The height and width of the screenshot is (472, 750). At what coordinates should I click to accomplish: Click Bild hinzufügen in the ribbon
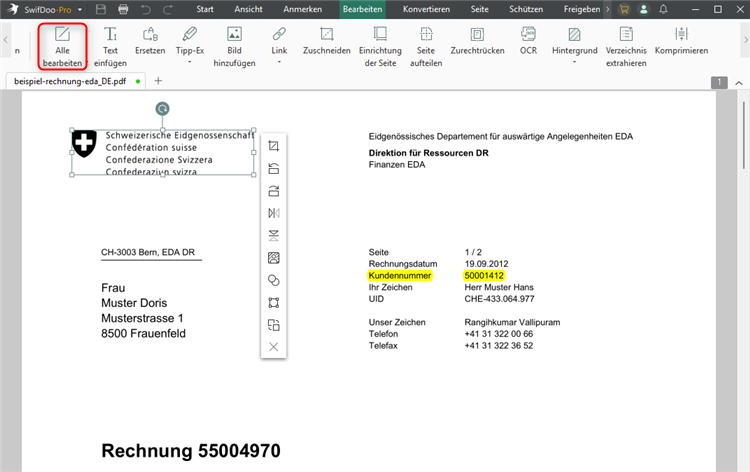[x=234, y=46]
